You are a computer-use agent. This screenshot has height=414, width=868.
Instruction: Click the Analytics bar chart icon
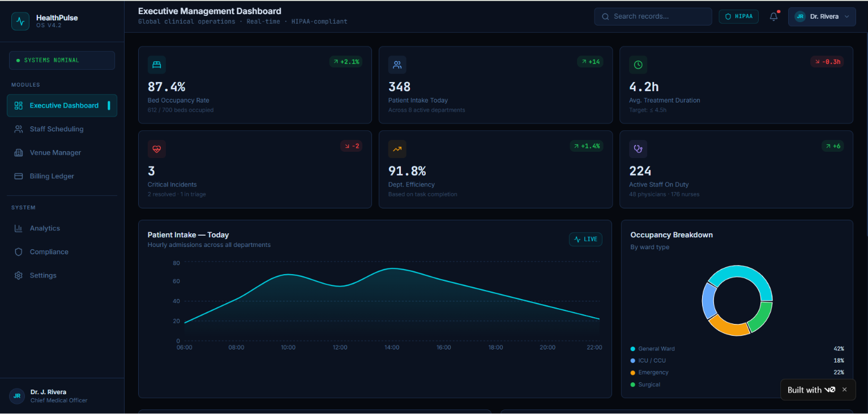[19, 228]
